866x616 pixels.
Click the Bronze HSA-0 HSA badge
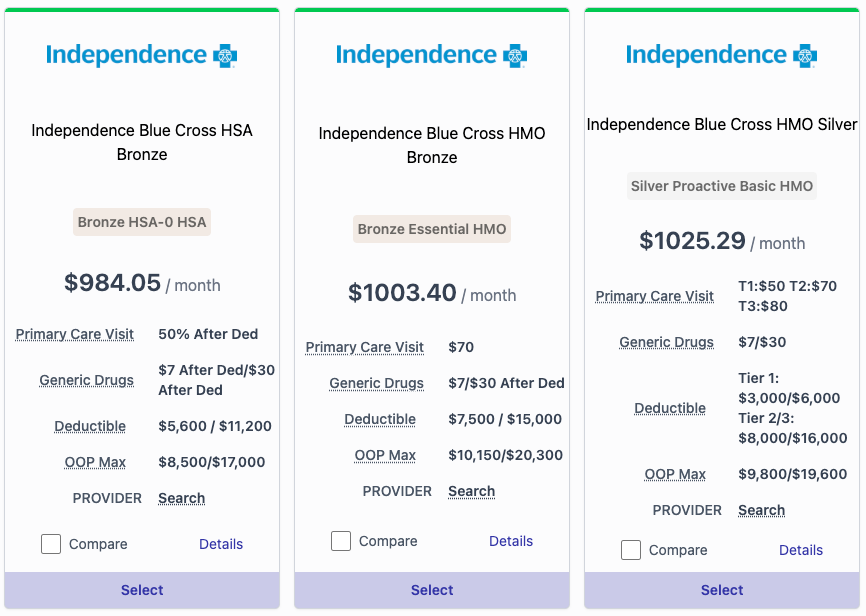(142, 222)
